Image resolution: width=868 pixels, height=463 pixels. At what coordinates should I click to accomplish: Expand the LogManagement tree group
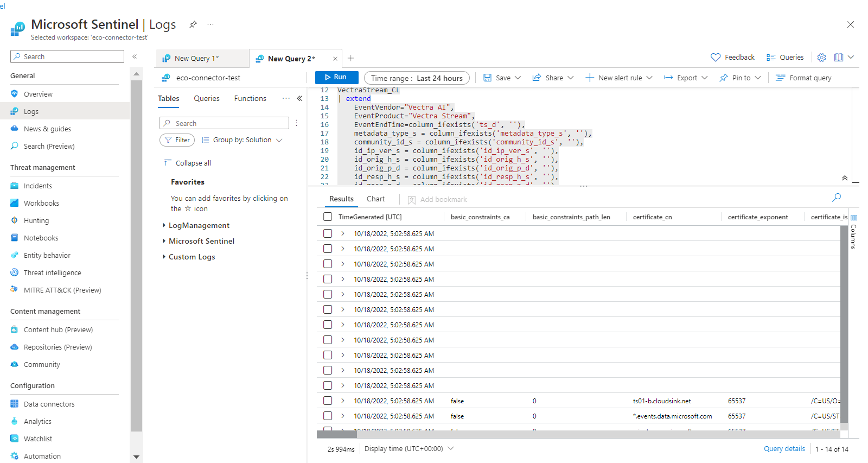[x=164, y=225]
